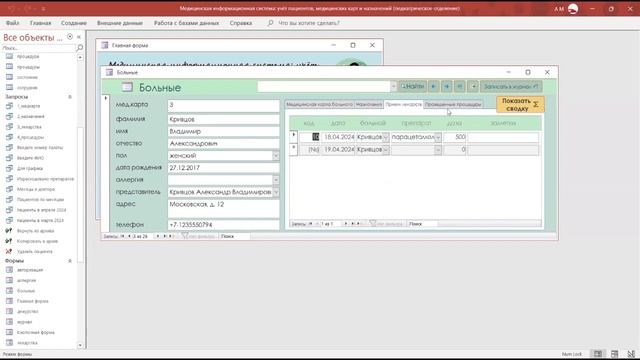Viewport: 640px width, 360px height.
Task: Open the 'Все объекты' pane dropdown menu
Action: pyautogui.click(x=70, y=37)
